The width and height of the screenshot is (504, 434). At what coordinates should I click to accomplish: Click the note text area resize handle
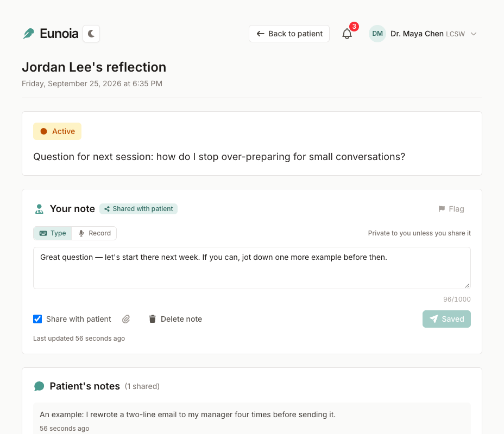point(467,285)
